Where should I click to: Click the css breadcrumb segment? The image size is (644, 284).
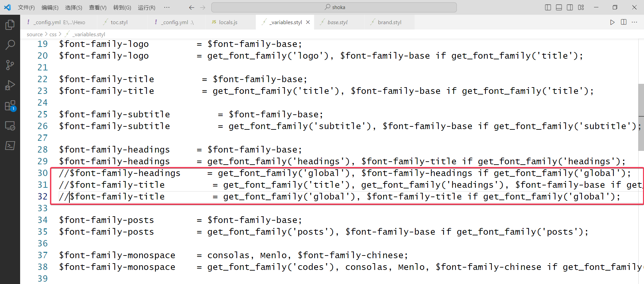pos(53,34)
